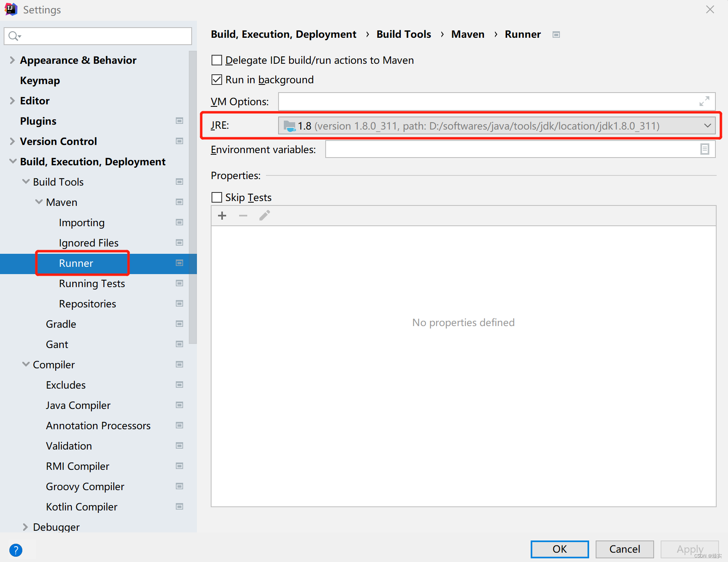728x562 pixels.
Task: Click into the Environment variables field
Action: point(520,149)
